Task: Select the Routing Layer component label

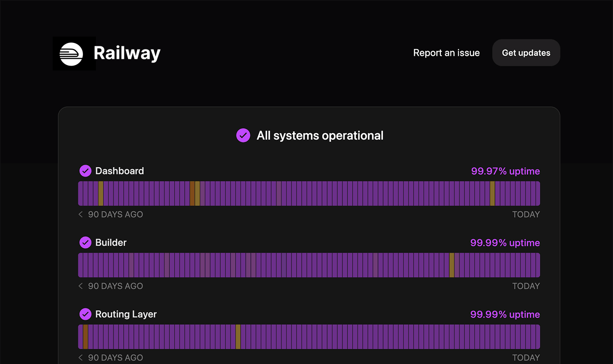Action: point(126,314)
